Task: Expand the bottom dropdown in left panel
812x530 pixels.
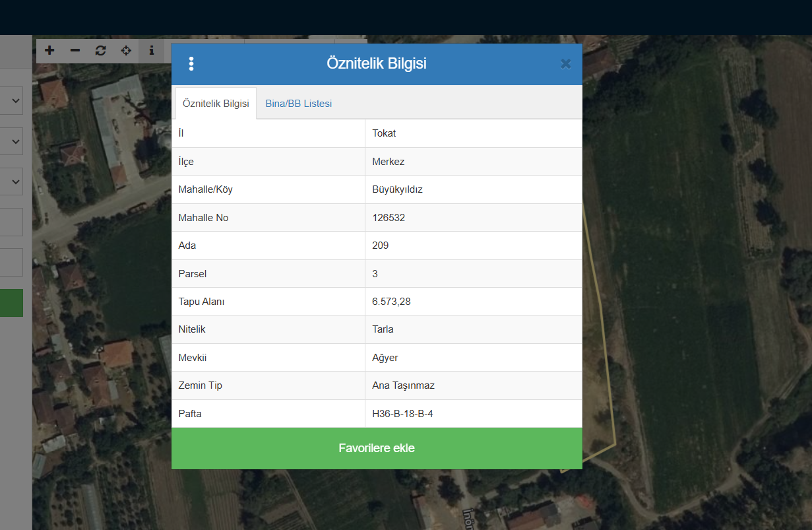Action: [x=12, y=182]
